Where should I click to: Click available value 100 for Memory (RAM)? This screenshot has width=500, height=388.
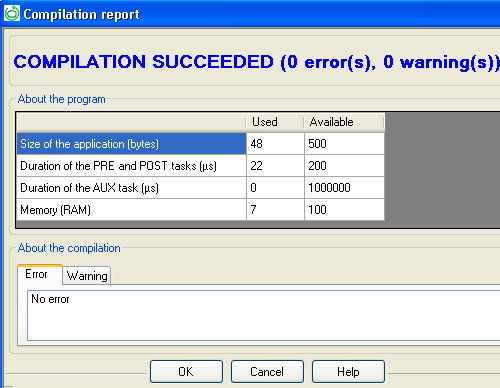coord(344,210)
